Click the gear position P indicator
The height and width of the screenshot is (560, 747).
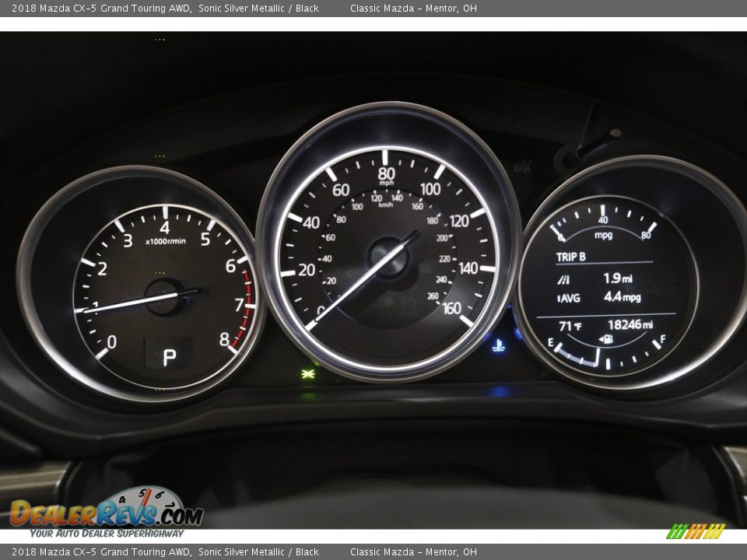pos(168,357)
